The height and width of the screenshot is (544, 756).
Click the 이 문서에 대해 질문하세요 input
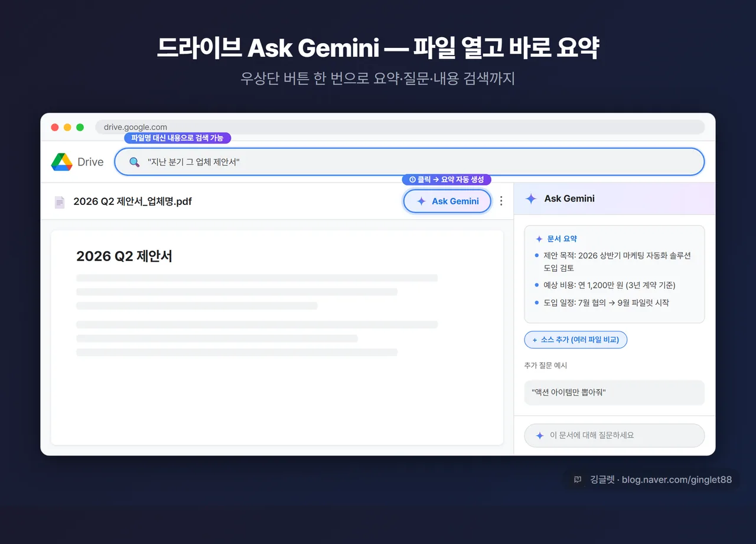pos(614,435)
